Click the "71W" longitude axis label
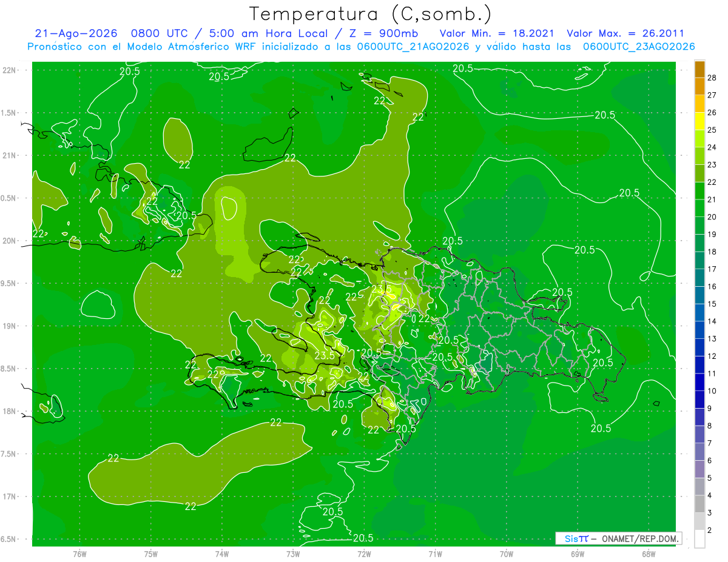The width and height of the screenshot is (728, 562). (x=435, y=554)
